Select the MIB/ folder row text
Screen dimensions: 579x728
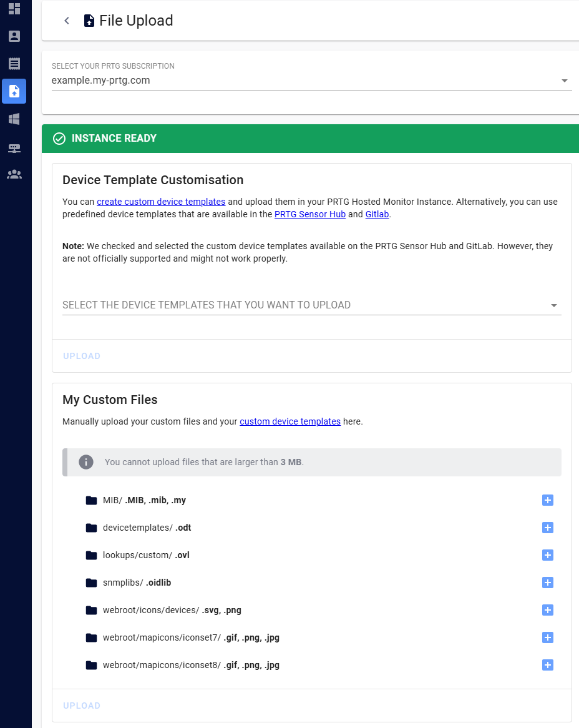(x=144, y=500)
